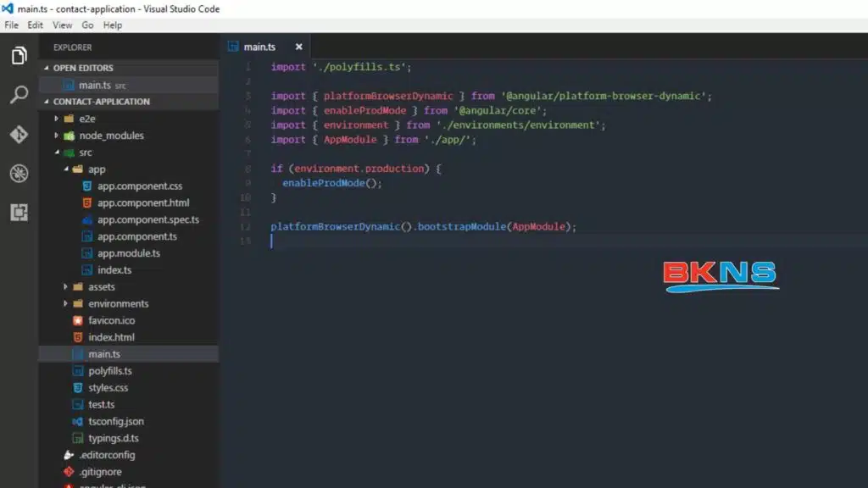This screenshot has width=868, height=488.
Task: Open the Source Control panel
Action: [19, 133]
